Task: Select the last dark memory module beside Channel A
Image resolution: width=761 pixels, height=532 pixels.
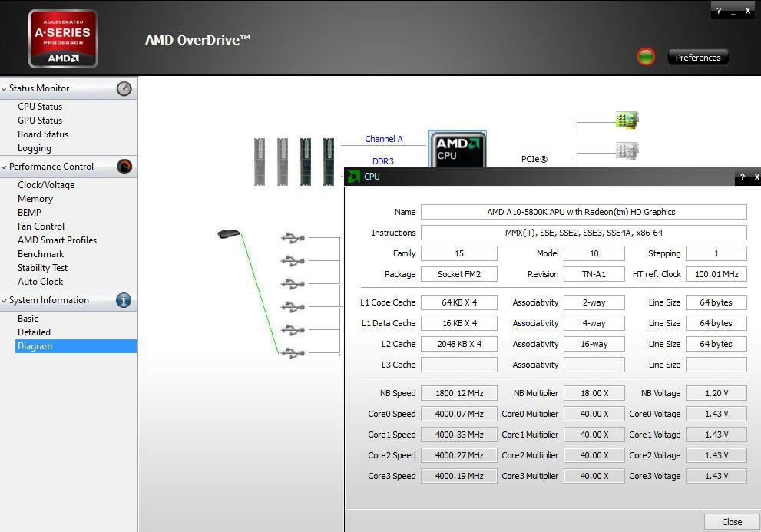Action: tap(329, 162)
